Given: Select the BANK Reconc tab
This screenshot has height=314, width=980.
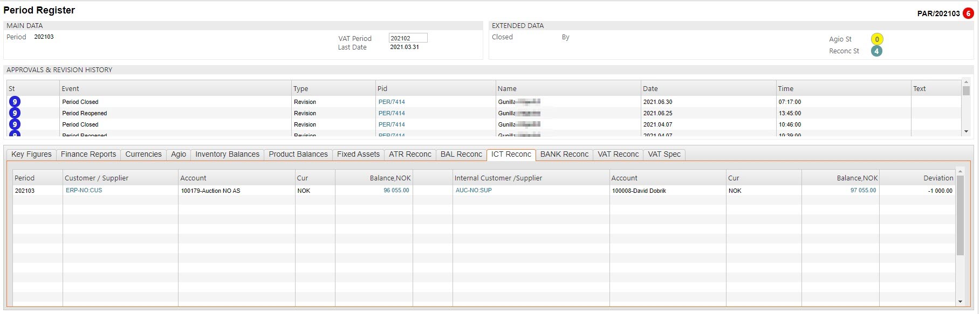Looking at the screenshot, I should pos(564,155).
